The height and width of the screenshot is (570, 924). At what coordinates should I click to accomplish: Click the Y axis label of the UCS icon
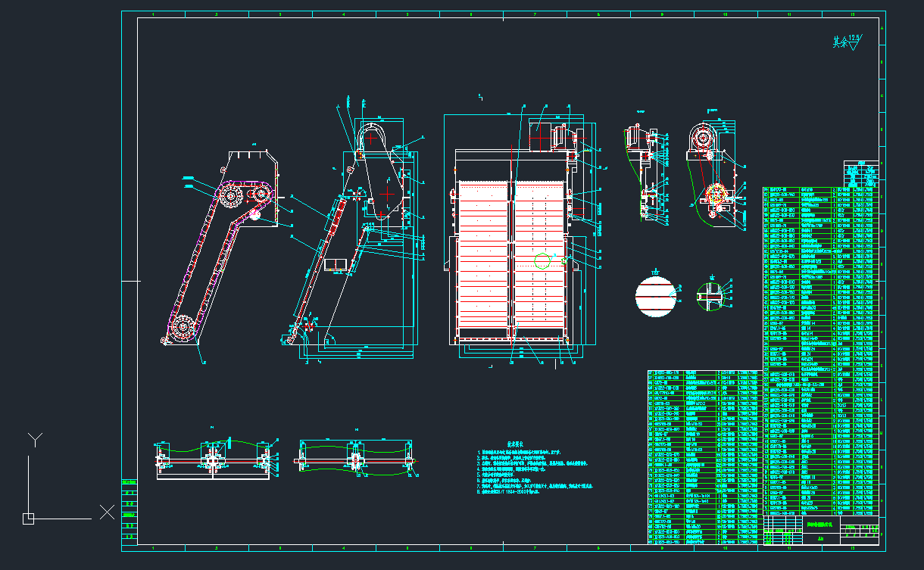click(34, 440)
